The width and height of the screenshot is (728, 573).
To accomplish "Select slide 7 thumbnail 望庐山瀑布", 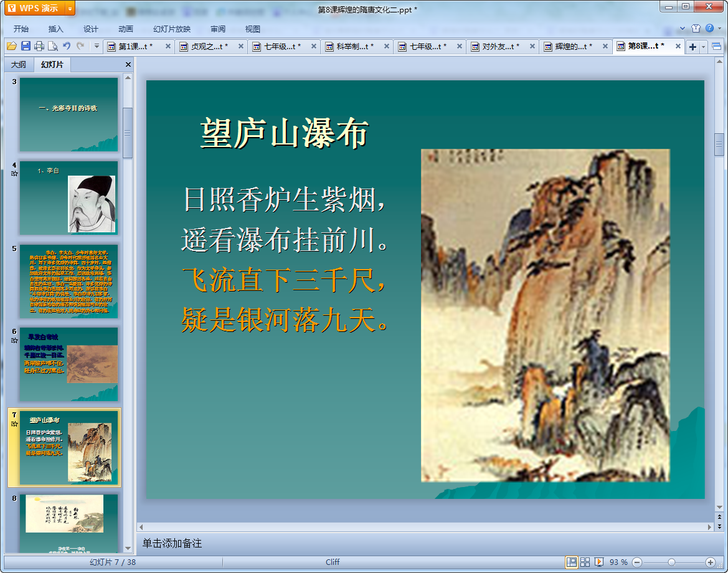I will click(69, 448).
